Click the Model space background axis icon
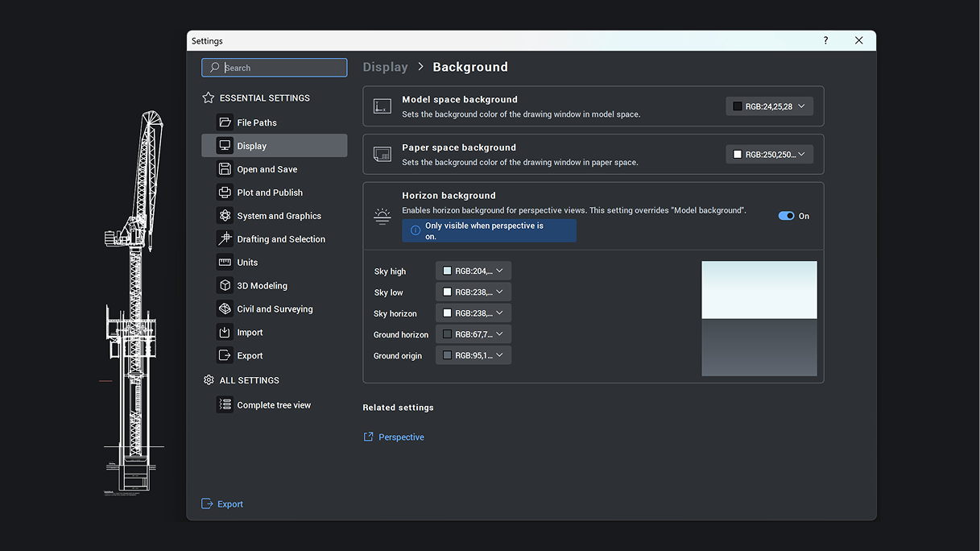The width and height of the screenshot is (980, 551). pyautogui.click(x=382, y=106)
